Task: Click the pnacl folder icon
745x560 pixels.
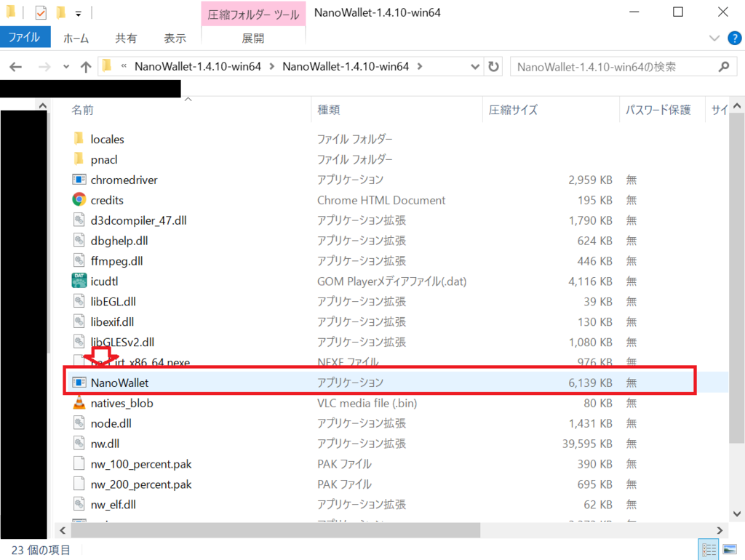Action: (x=79, y=159)
